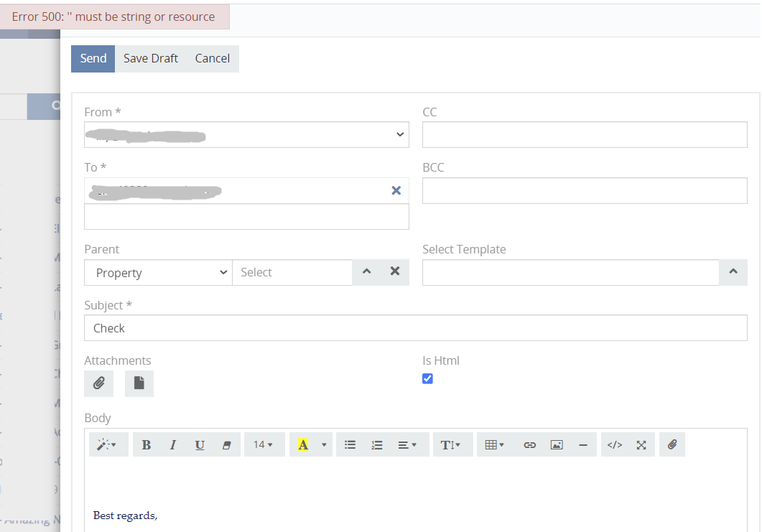Expand the font size 14 dropdown
The height and width of the screenshot is (532, 762).
click(x=264, y=445)
